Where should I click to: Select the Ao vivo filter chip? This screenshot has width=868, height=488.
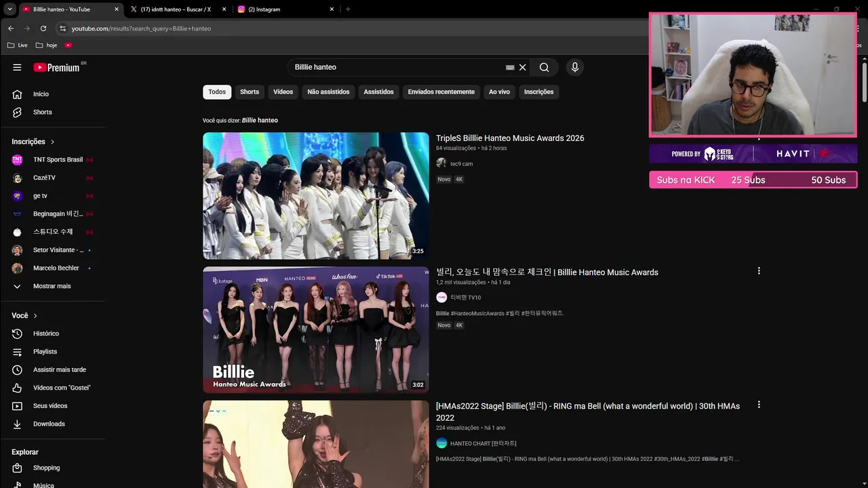tap(499, 91)
